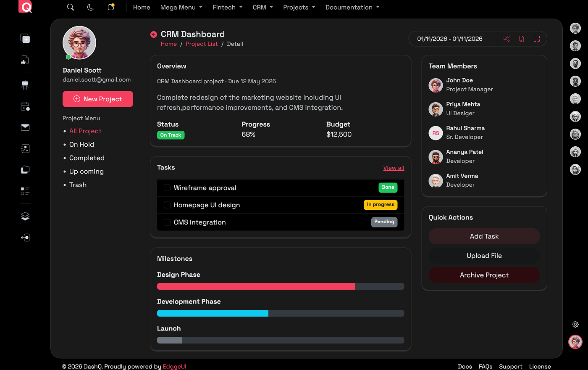This screenshot has height=370, width=588.
Task: Open the search icon in the top bar
Action: pyautogui.click(x=70, y=7)
